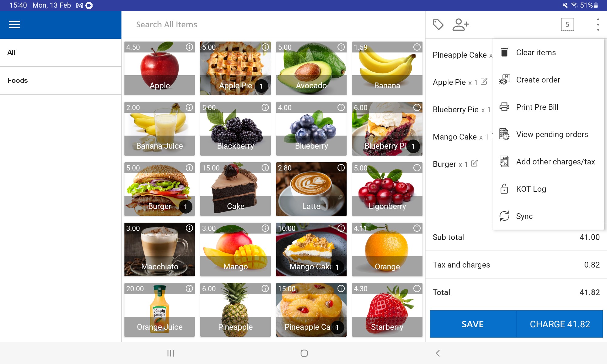Click the SAVE button
Viewport: 607px width, 364px height.
473,324
